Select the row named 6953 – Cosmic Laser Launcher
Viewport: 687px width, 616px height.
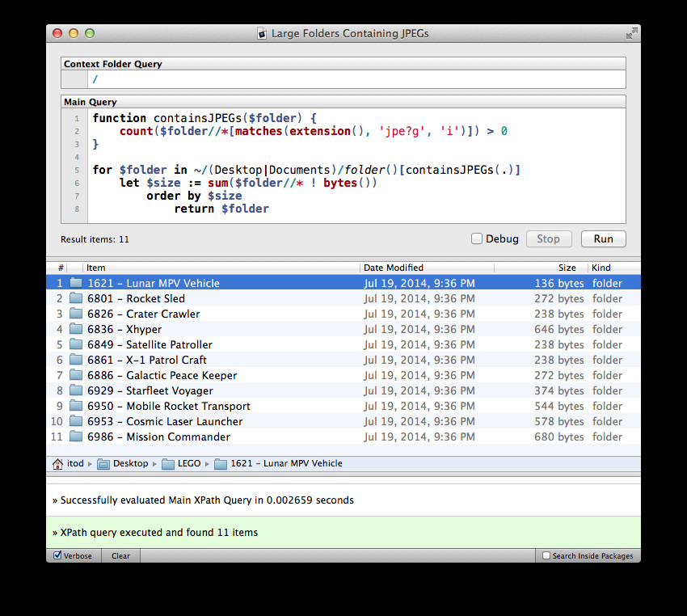click(x=343, y=421)
